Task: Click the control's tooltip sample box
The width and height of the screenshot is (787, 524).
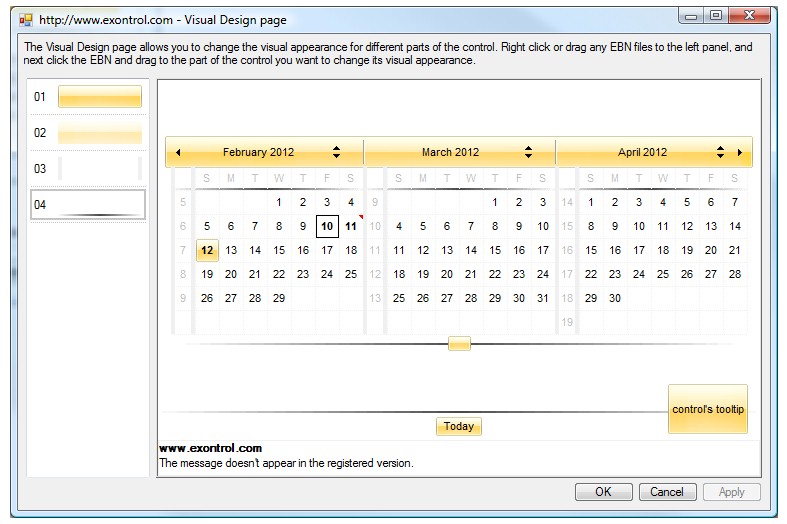Action: click(x=708, y=409)
